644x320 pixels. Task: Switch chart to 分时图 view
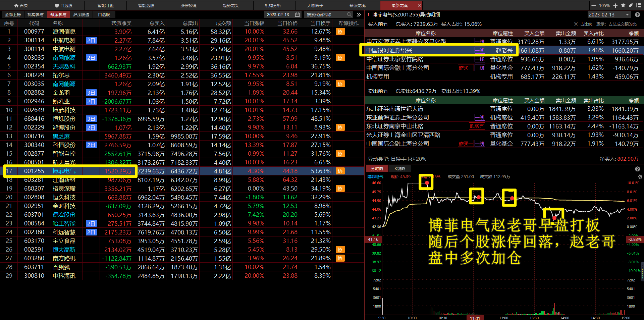tap(377, 169)
